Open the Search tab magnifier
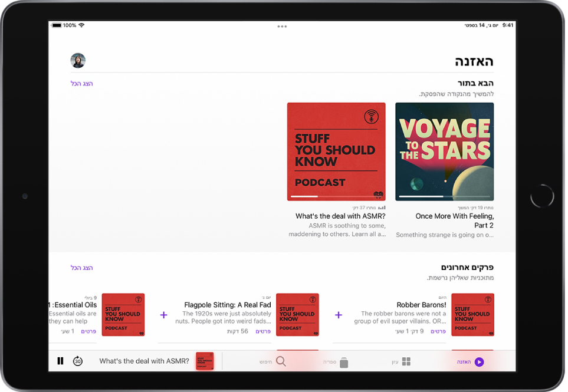Image resolution: width=568 pixels, height=392 pixels. (x=281, y=361)
